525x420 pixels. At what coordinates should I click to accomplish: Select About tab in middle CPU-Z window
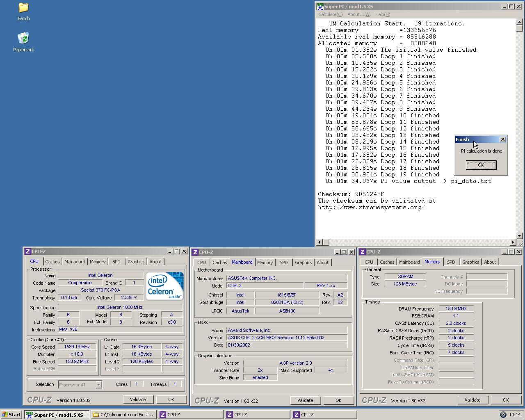[x=322, y=262]
